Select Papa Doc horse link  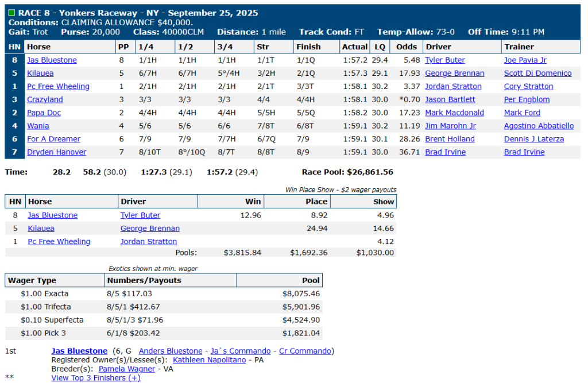(45, 113)
